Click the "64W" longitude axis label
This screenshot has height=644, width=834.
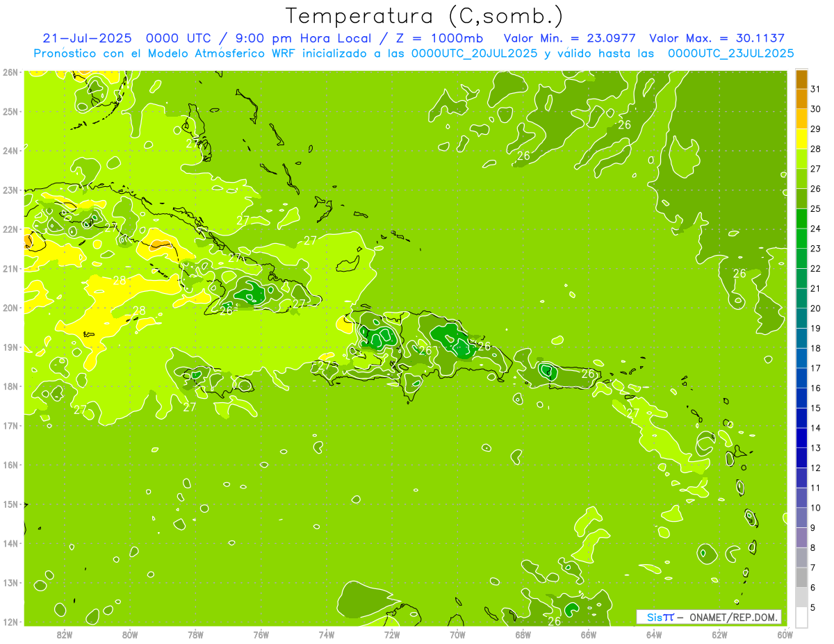click(654, 634)
